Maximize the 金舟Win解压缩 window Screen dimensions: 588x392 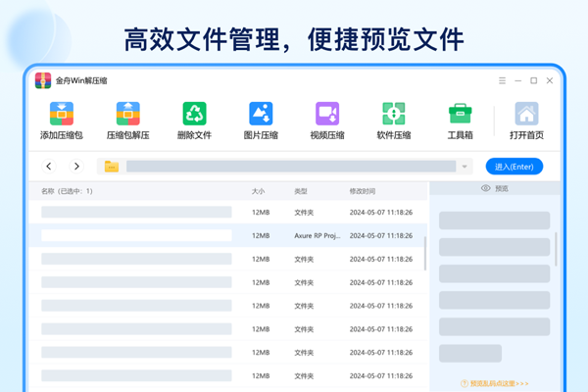pos(534,80)
